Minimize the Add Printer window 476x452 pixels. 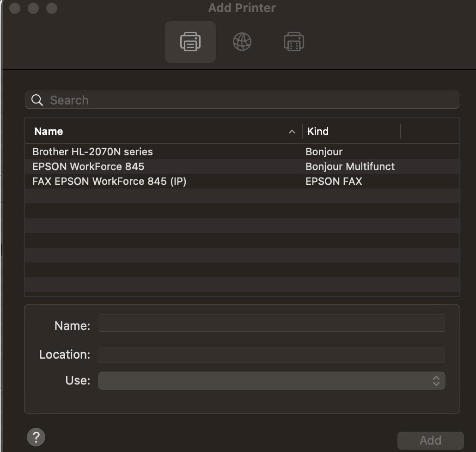33,8
